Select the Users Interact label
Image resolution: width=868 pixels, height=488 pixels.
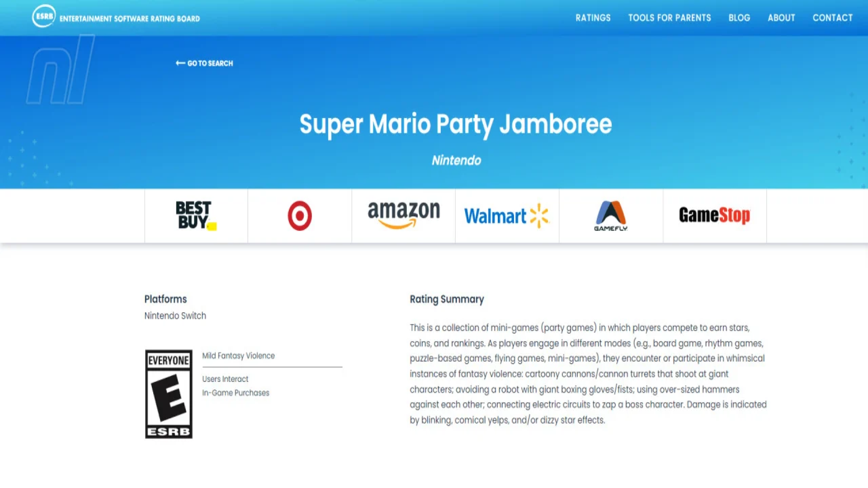coord(225,379)
